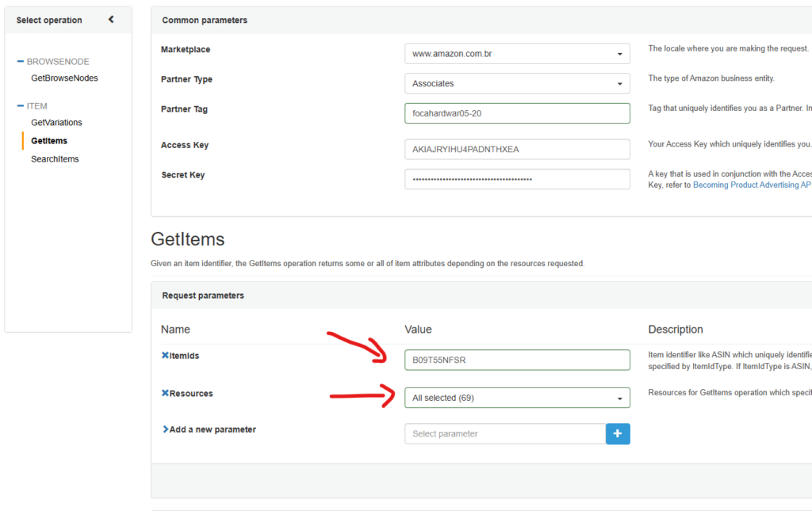Click the Request parameters header
Image resolution: width=812 pixels, height=511 pixels.
[x=203, y=296]
